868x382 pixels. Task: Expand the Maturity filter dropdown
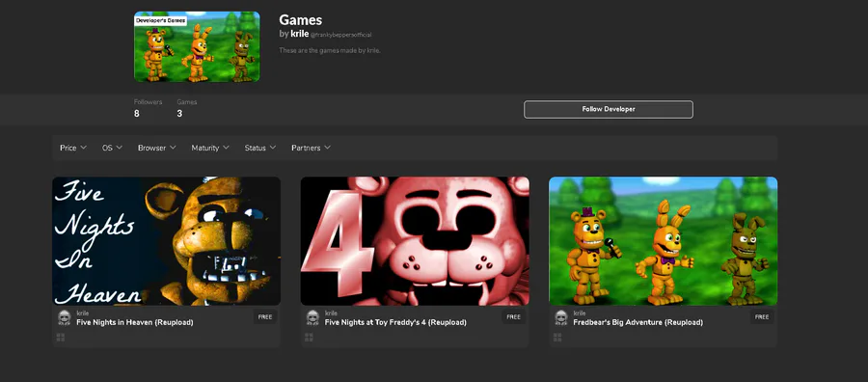[210, 148]
